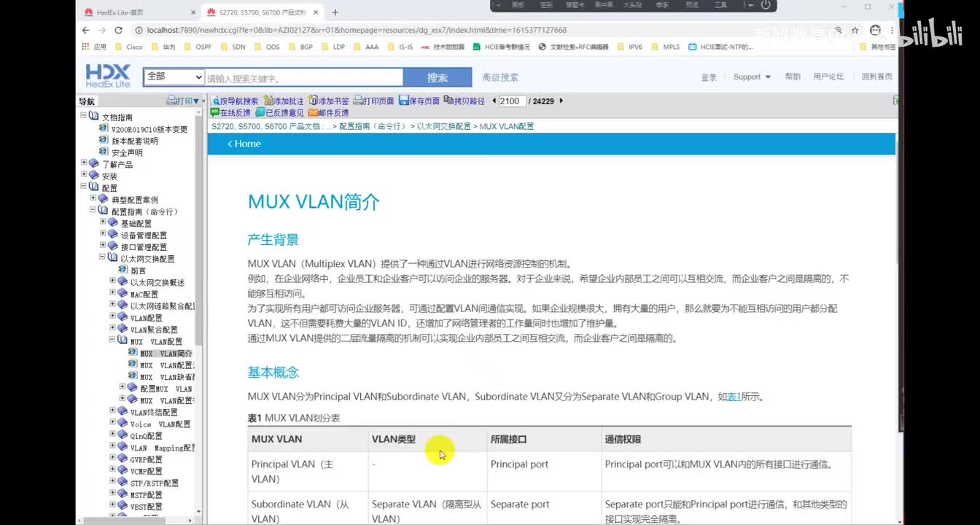The height and width of the screenshot is (525, 980).
Task: Follow the 表1 table reference link
Action: tap(734, 397)
